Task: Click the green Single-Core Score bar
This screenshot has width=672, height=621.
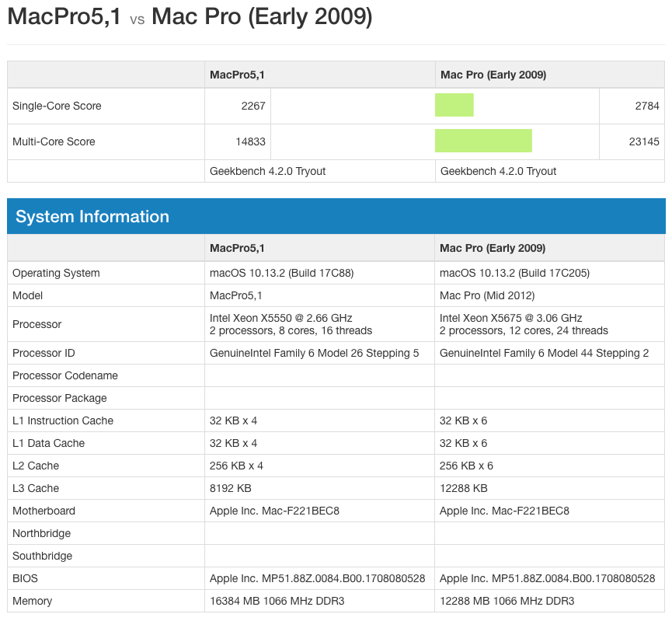Action: tap(454, 105)
